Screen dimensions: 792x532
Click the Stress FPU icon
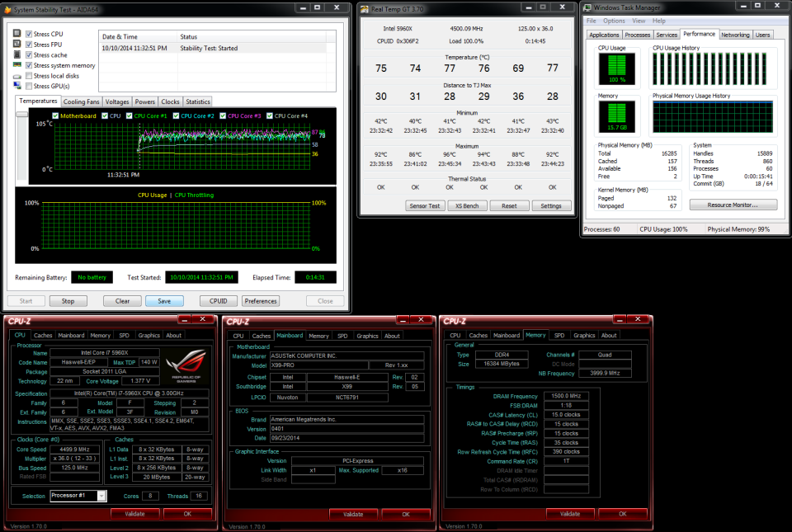(17, 44)
